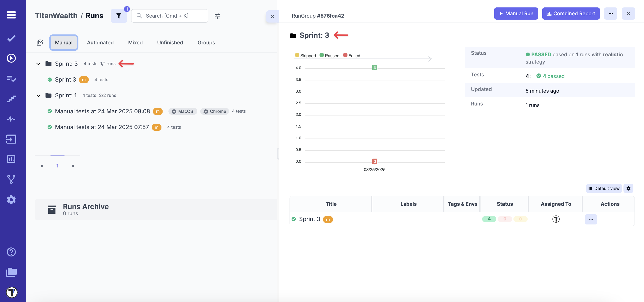This screenshot has height=302, width=644.
Task: Open the table settings gear icon
Action: pyautogui.click(x=628, y=188)
